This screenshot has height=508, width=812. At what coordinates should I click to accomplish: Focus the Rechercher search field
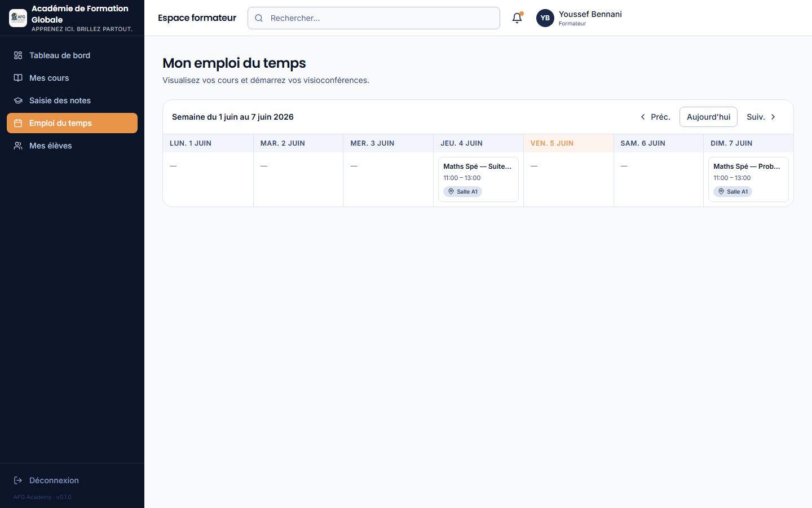pos(374,18)
